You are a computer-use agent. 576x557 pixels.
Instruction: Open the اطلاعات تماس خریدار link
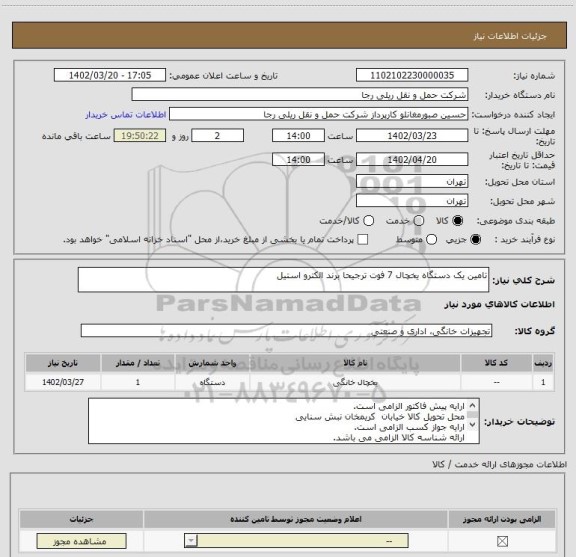[x=126, y=115]
